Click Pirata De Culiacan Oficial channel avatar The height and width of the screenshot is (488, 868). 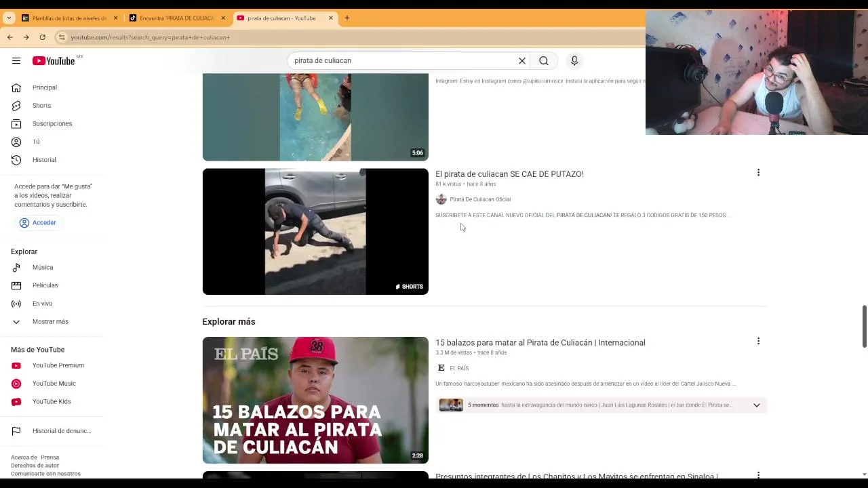pos(441,199)
